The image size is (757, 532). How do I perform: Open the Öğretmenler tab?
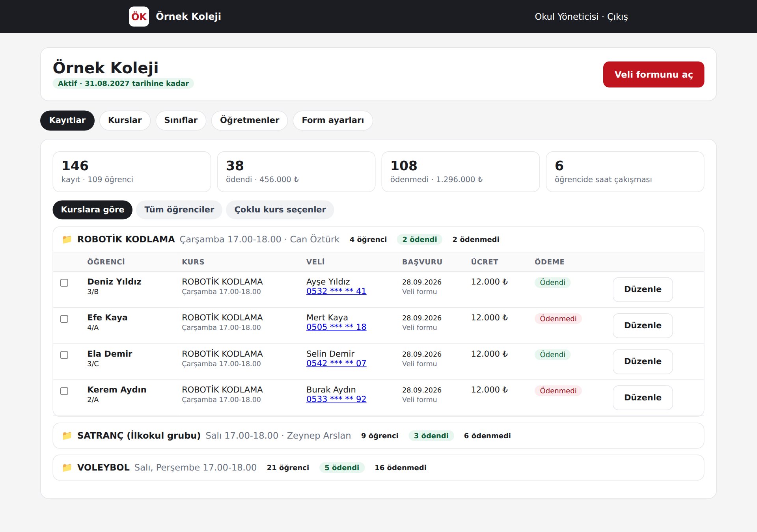[x=250, y=120]
